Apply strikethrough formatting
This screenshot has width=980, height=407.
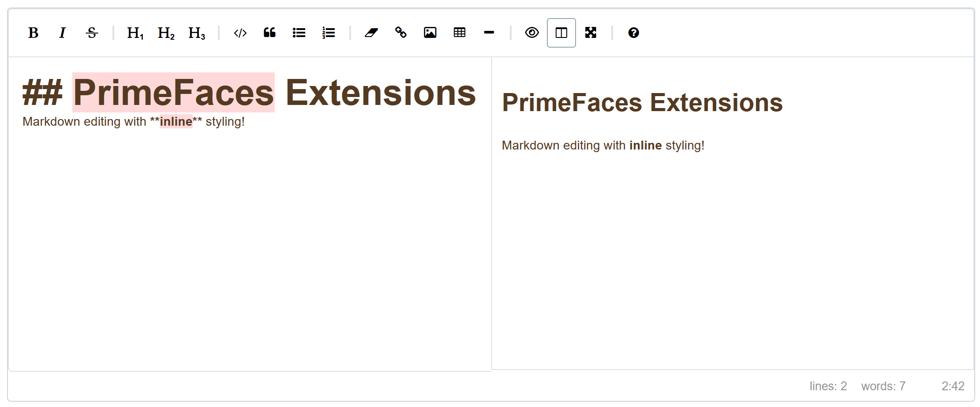coord(91,33)
